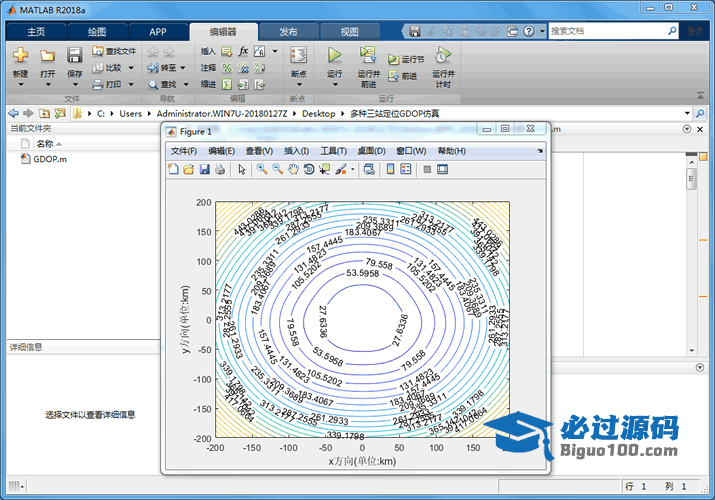Expand the Compare (比较) dropdown arrow

pos(131,68)
